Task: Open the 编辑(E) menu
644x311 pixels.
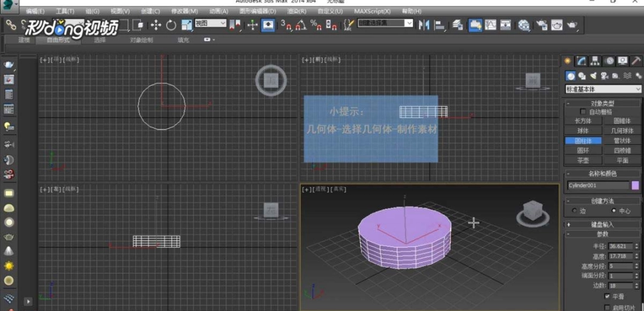Action: (35, 11)
